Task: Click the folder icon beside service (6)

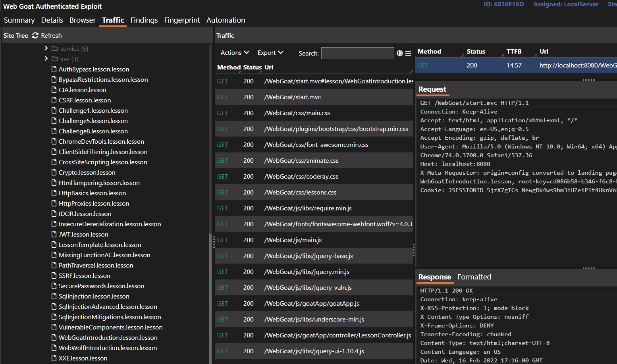Action: coord(55,48)
